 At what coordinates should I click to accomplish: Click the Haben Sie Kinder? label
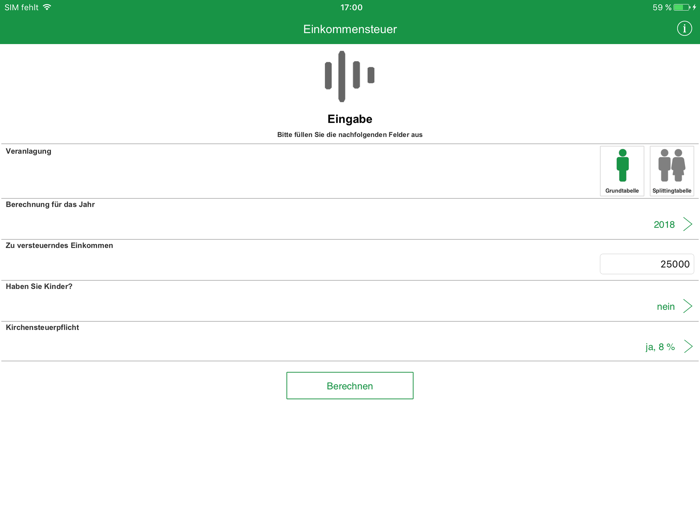(39, 287)
